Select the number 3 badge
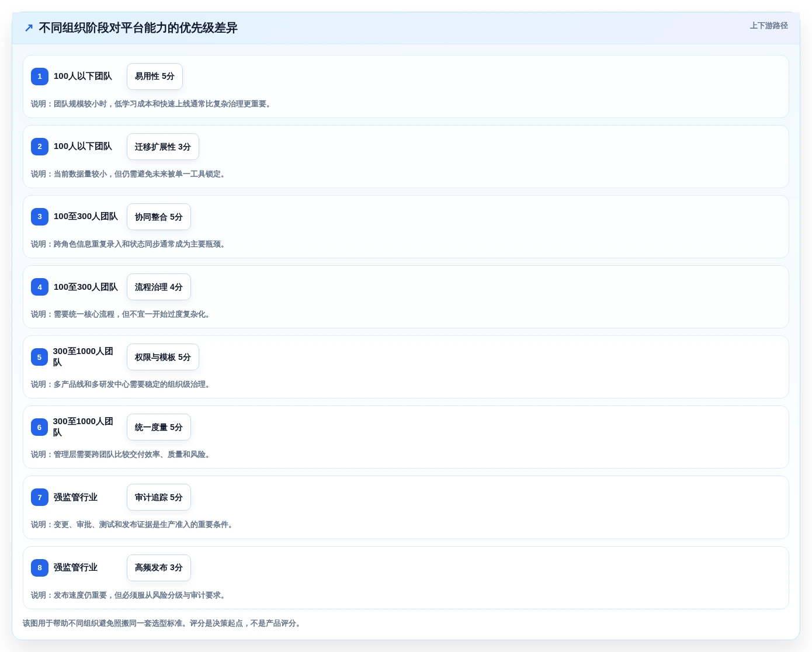This screenshot has height=652, width=812. tap(40, 217)
